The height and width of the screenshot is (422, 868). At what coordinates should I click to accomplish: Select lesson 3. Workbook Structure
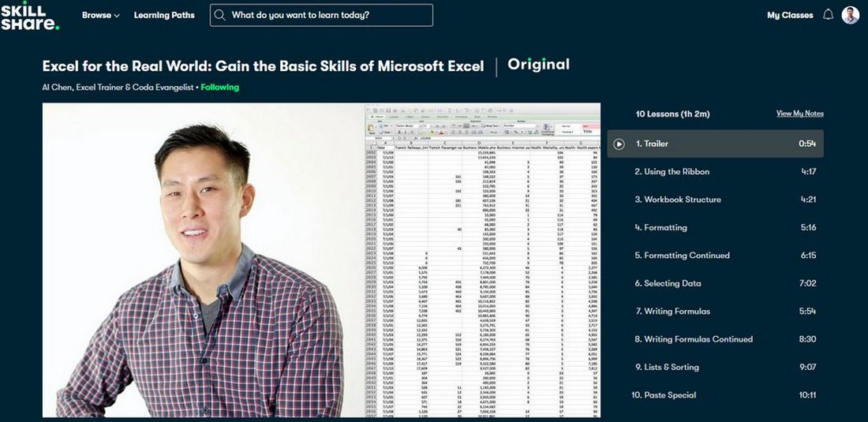pyautogui.click(x=715, y=200)
